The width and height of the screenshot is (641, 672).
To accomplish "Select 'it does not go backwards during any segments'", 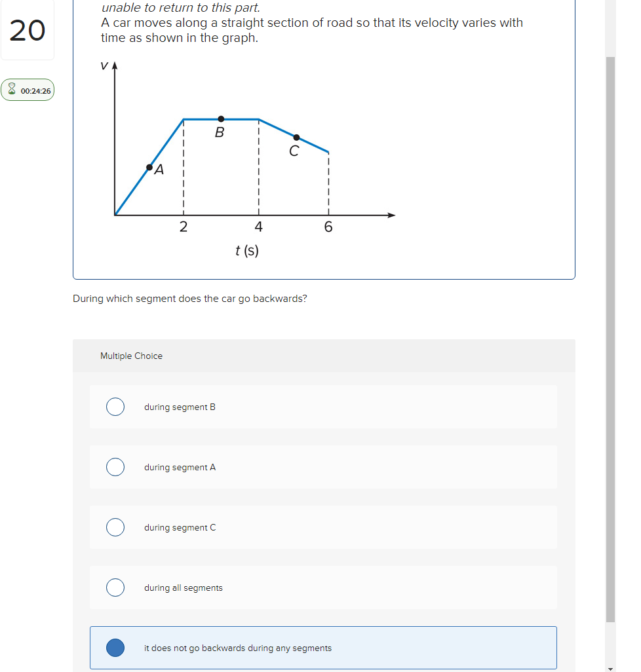I will (115, 648).
